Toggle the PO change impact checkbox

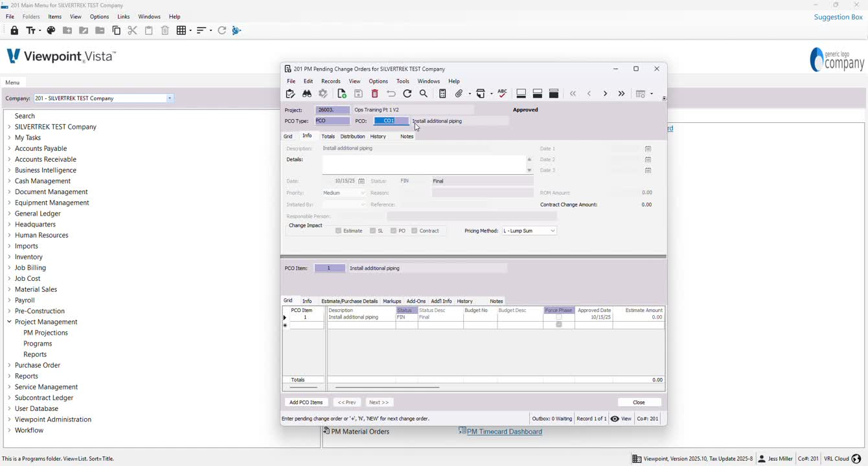393,231
